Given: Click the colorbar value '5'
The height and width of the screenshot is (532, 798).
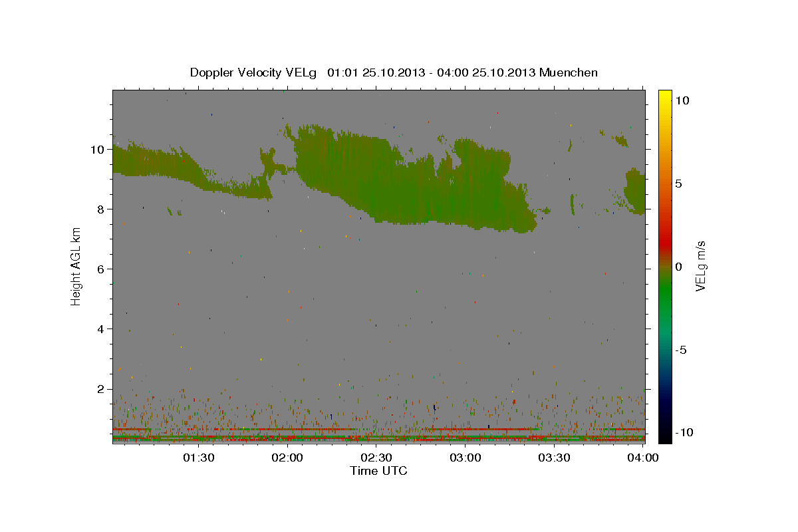Looking at the screenshot, I should pyautogui.click(x=678, y=184).
